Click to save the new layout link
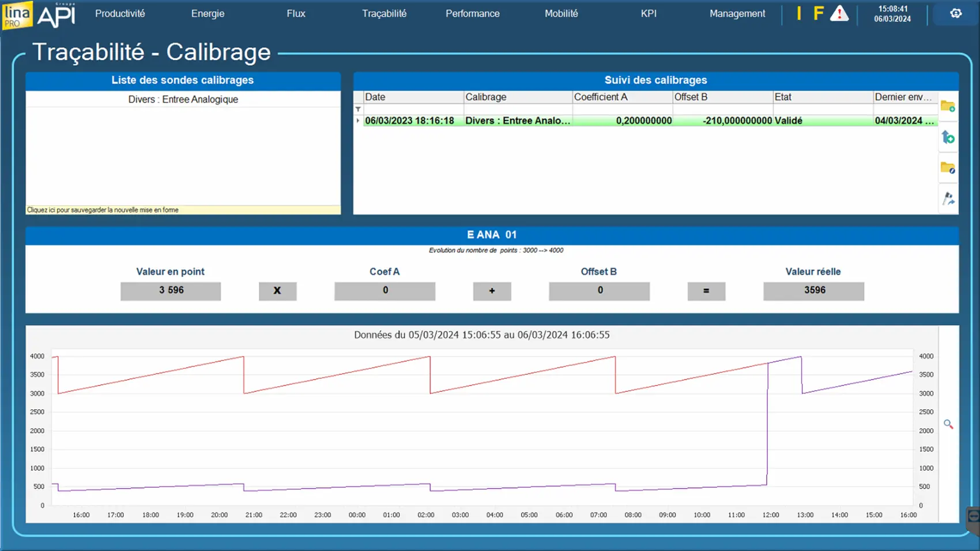Image resolution: width=980 pixels, height=551 pixels. click(103, 210)
